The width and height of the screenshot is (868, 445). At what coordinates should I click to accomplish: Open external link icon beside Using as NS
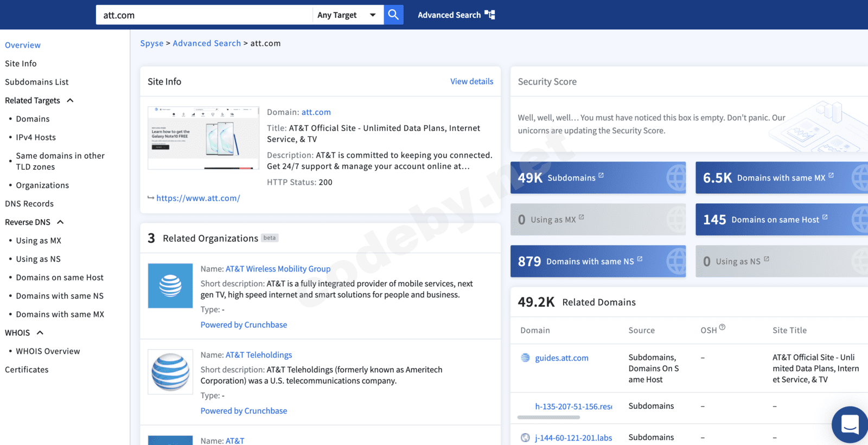[x=767, y=259]
